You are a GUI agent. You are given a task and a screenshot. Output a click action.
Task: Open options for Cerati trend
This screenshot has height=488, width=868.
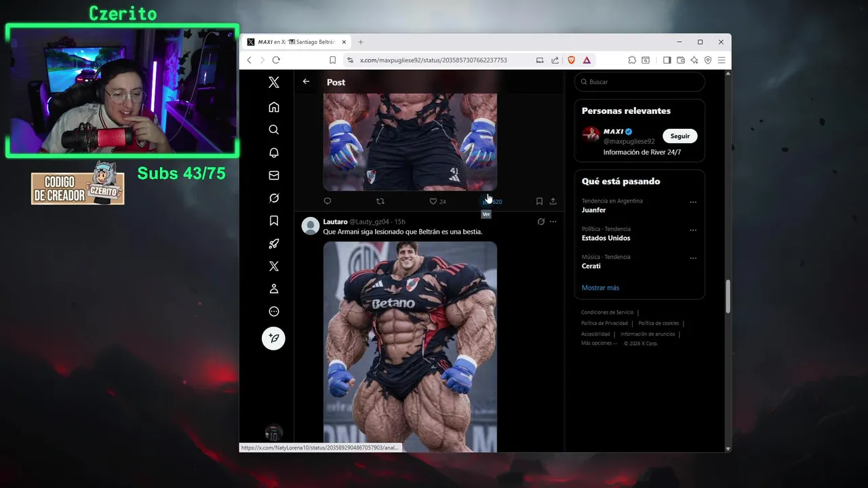693,258
